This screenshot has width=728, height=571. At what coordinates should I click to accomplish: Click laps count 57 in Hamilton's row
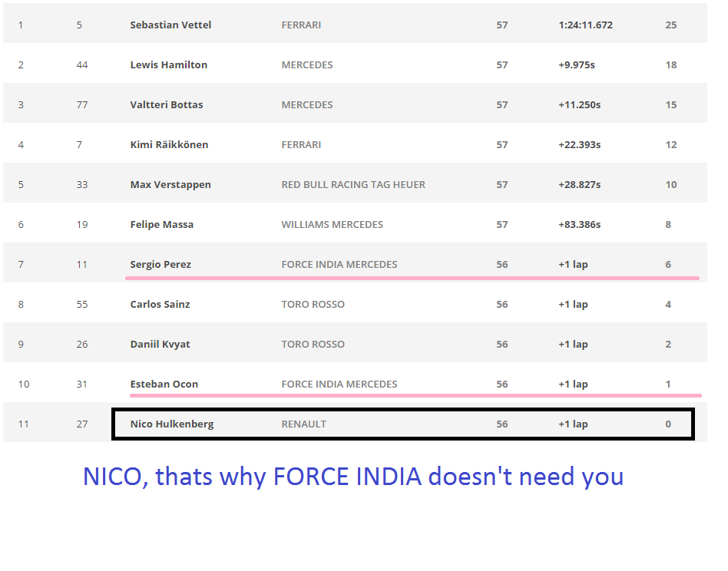[x=502, y=65]
